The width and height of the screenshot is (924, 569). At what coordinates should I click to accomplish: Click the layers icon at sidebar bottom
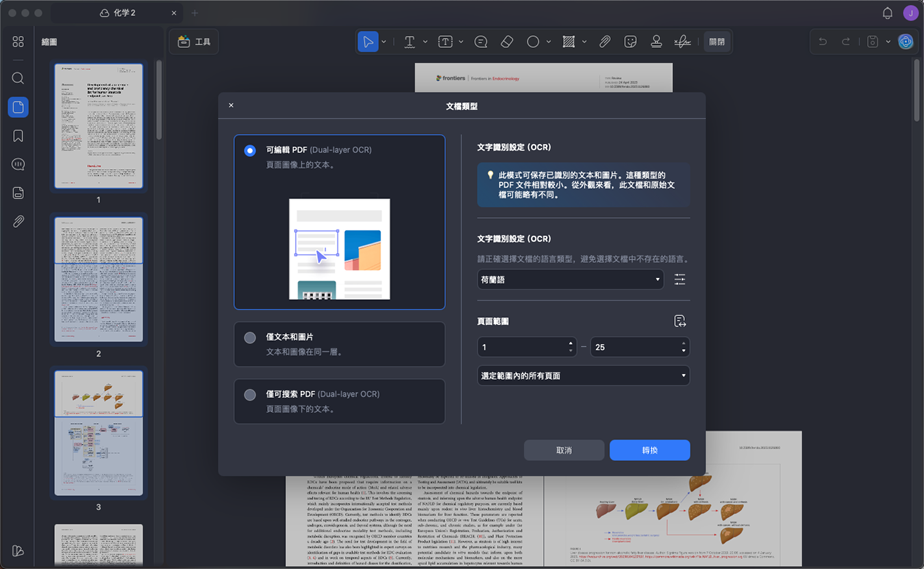coord(18,551)
